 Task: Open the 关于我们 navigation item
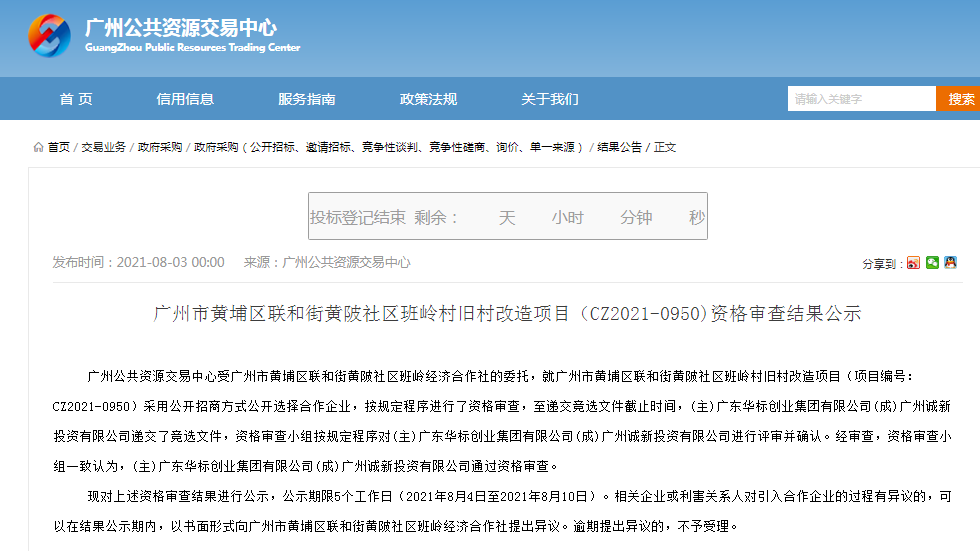(550, 99)
